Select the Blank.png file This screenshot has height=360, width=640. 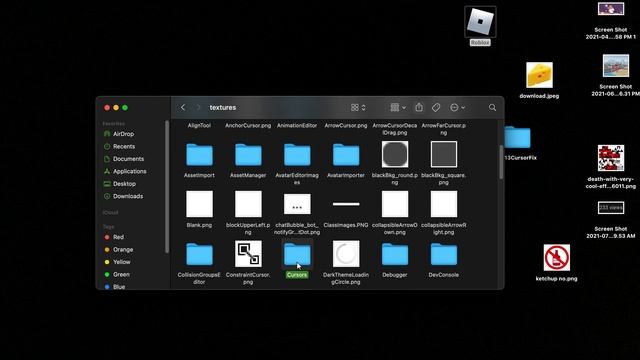point(199,204)
